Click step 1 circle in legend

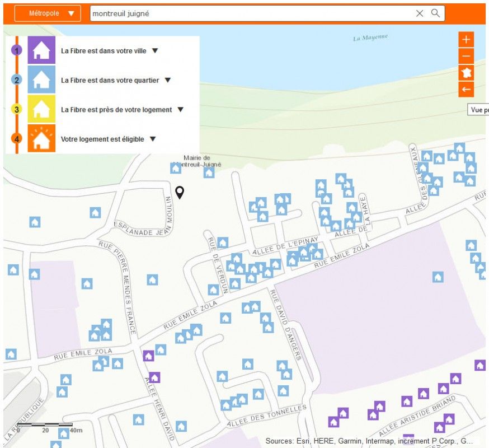(x=17, y=50)
